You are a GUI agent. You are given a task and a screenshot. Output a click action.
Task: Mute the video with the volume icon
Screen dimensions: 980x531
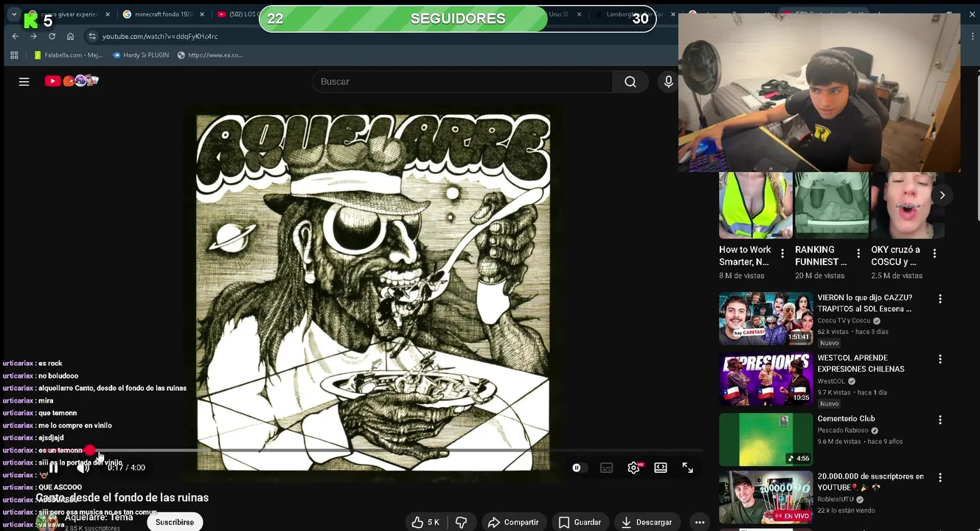click(x=83, y=468)
